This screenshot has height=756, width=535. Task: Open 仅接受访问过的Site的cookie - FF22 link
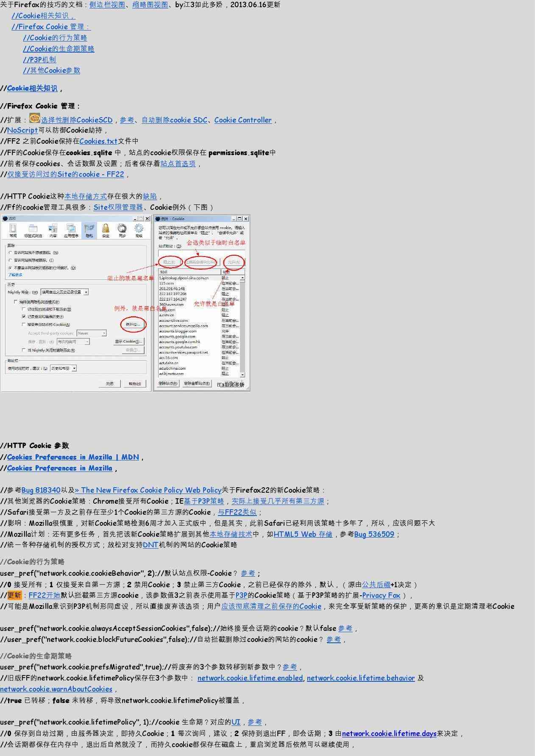click(66, 174)
